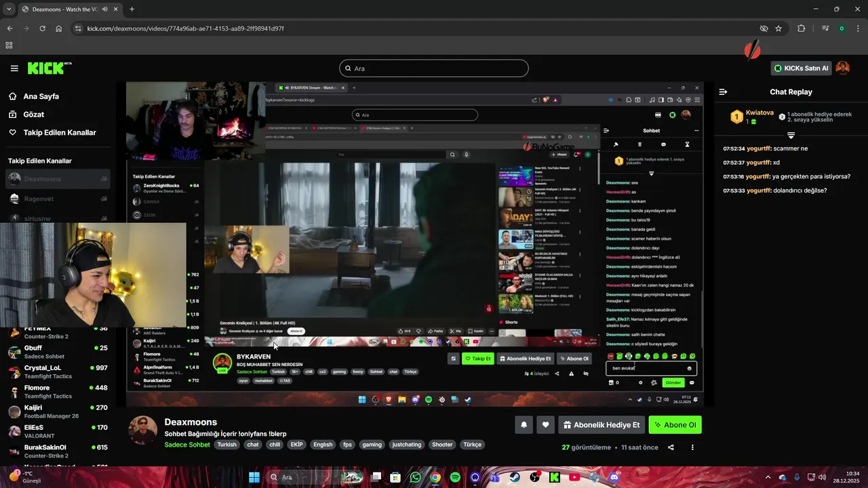Open YouTube app from taskbar

point(574,477)
